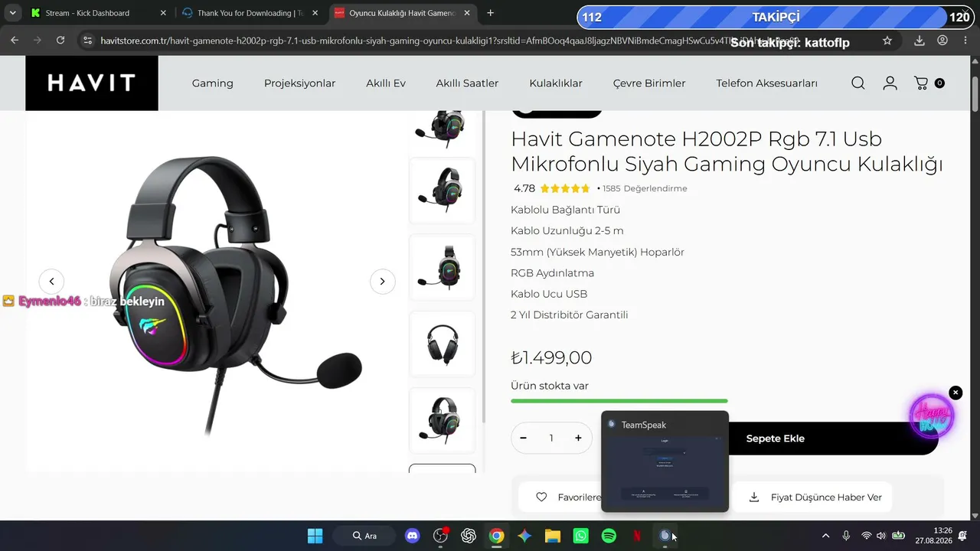Open Netflix from the taskbar
Viewport: 980px width, 551px height.
click(637, 536)
